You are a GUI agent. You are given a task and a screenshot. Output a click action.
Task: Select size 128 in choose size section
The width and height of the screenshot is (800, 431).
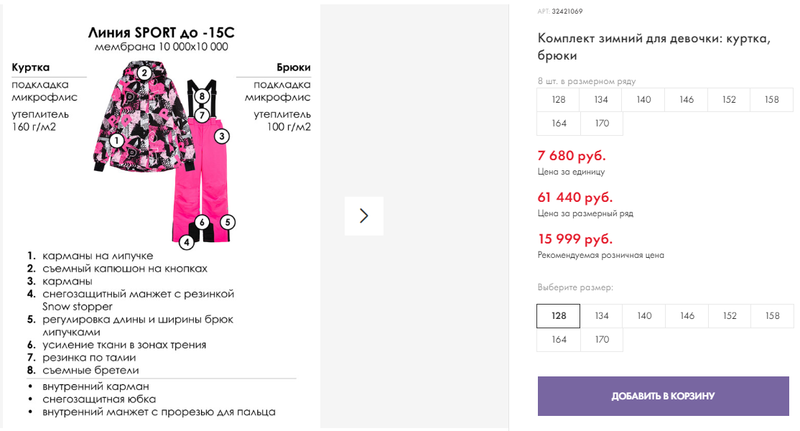tap(558, 316)
